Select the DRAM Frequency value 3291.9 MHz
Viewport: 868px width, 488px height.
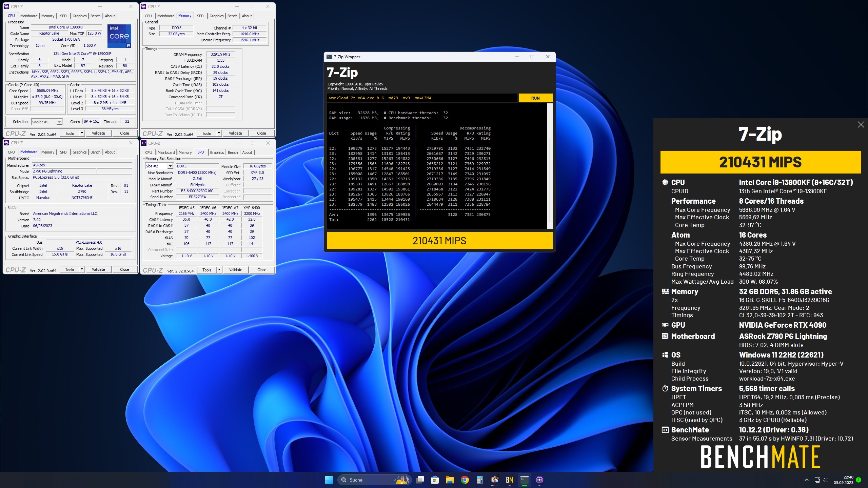220,54
